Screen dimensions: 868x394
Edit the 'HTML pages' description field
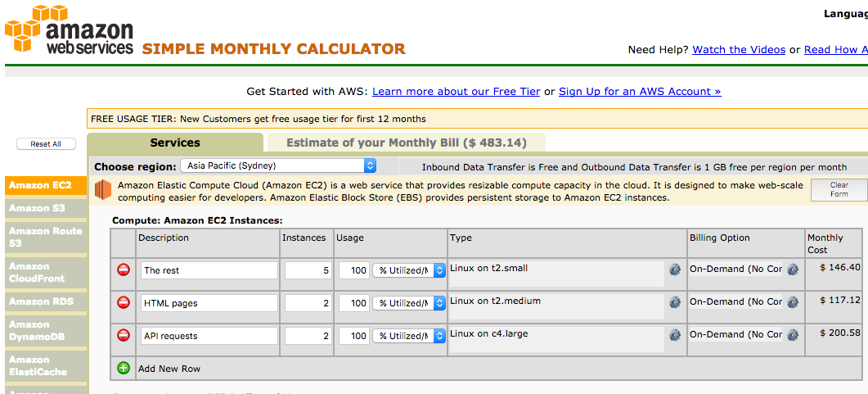(209, 303)
